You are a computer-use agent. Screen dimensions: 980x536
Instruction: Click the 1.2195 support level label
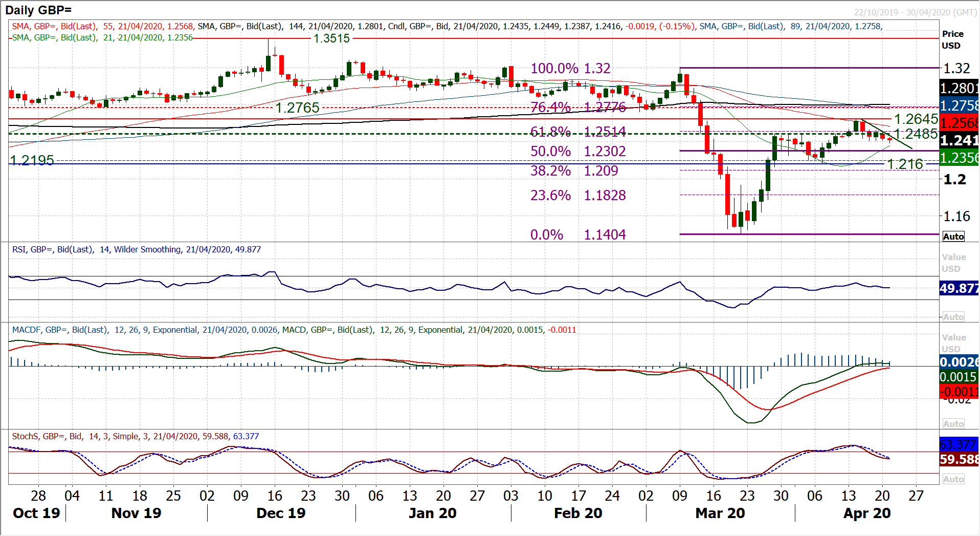32,160
